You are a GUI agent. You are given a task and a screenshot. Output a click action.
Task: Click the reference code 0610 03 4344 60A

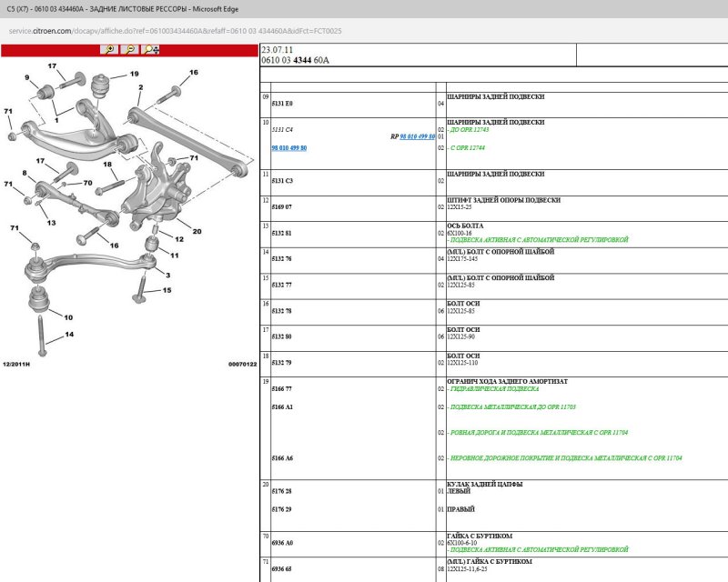pos(295,60)
